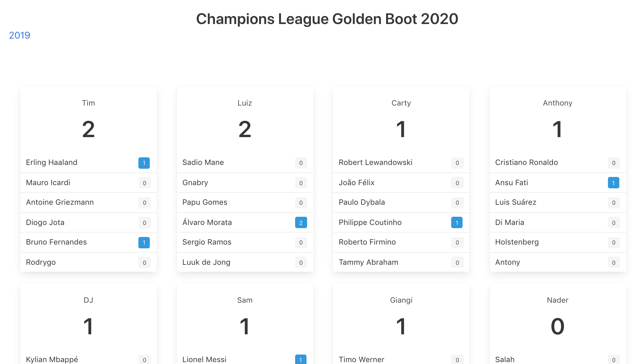
Task: Click the Luiz team total score
Action: point(245,130)
